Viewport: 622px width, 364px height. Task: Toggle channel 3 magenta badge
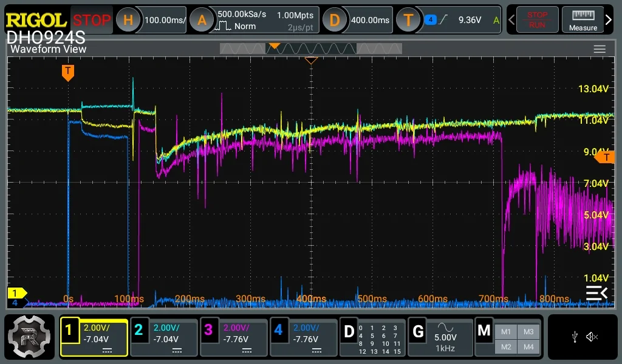tap(208, 330)
